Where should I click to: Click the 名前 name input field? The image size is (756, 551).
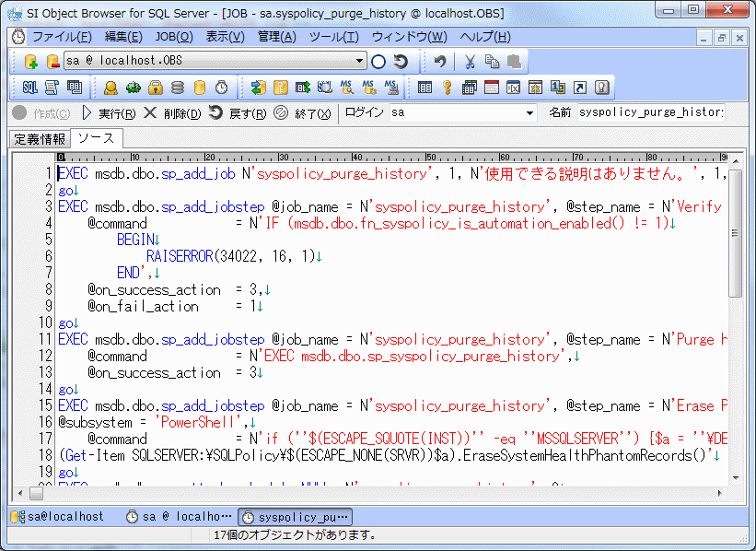coord(650,112)
